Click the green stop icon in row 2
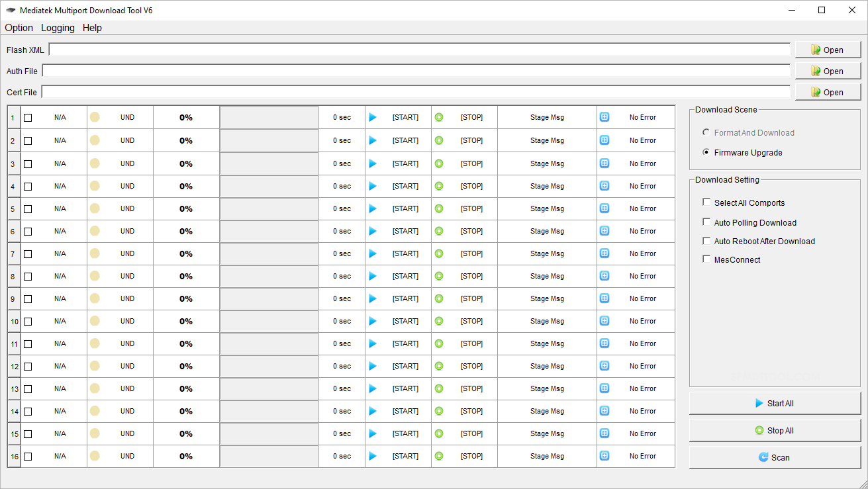The height and width of the screenshot is (489, 868). point(439,140)
